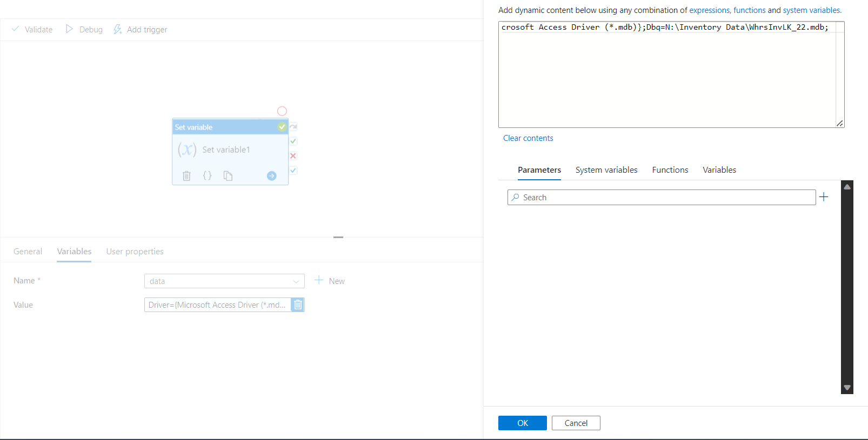Open the expressions, functions link

727,10
